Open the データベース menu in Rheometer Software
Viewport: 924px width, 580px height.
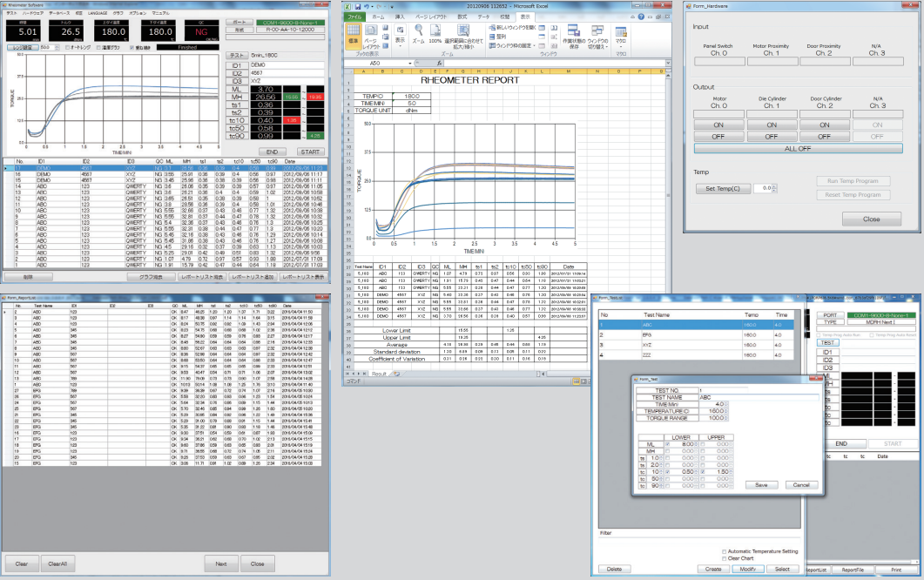point(59,13)
